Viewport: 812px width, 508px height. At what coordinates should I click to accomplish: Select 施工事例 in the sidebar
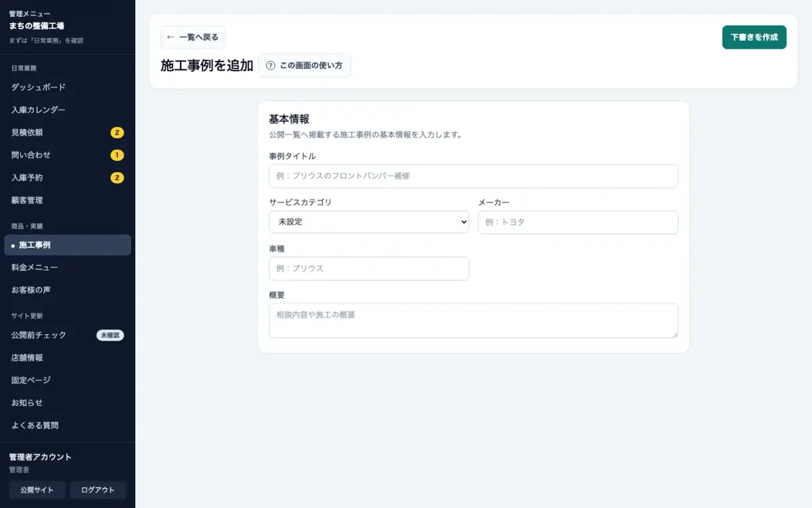pyautogui.click(x=68, y=245)
